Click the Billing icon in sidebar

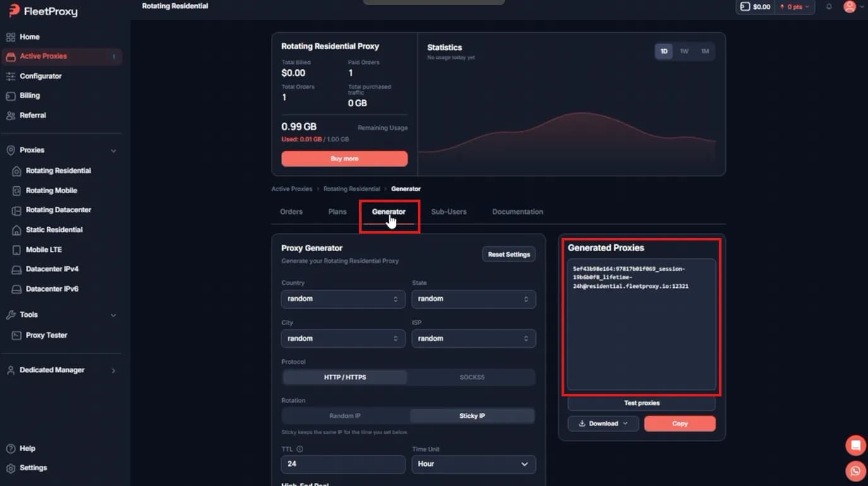[11, 96]
